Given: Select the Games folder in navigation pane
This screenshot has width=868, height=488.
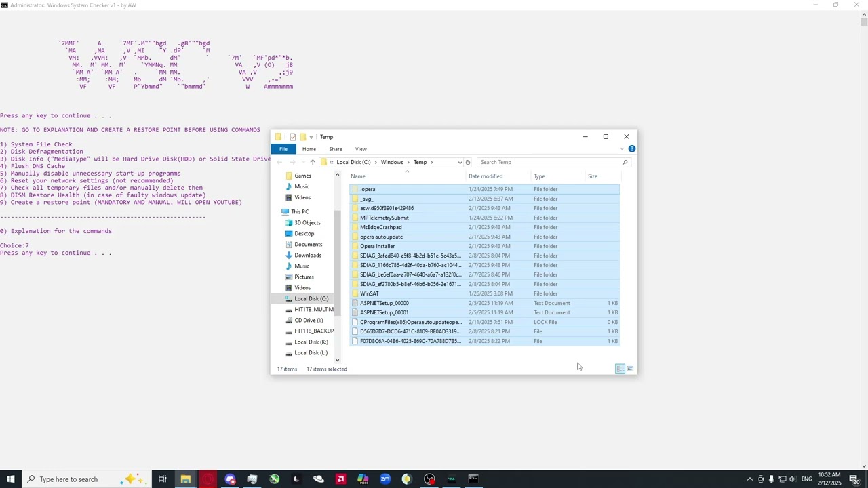Looking at the screenshot, I should click(x=302, y=176).
